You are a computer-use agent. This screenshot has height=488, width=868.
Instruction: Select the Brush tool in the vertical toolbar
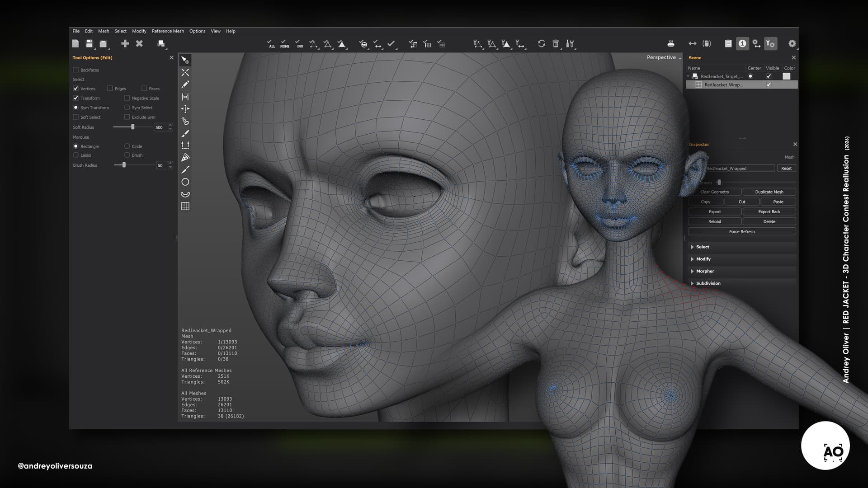pyautogui.click(x=185, y=133)
